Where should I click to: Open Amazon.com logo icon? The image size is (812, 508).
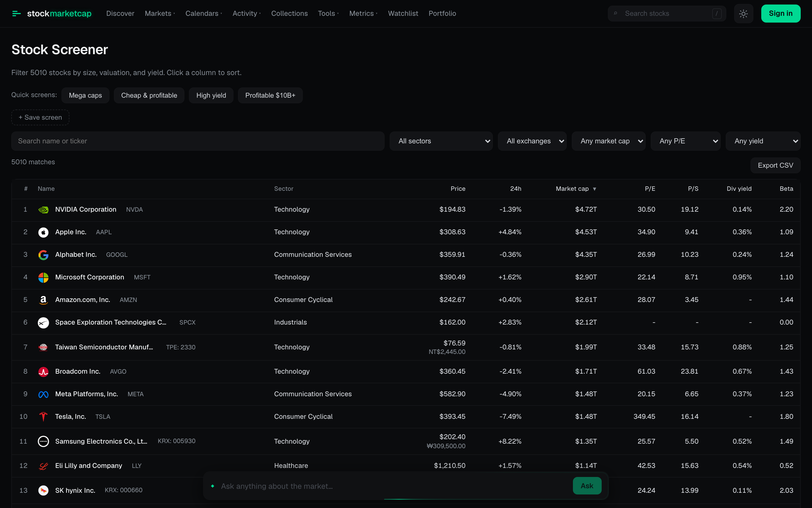click(x=43, y=300)
